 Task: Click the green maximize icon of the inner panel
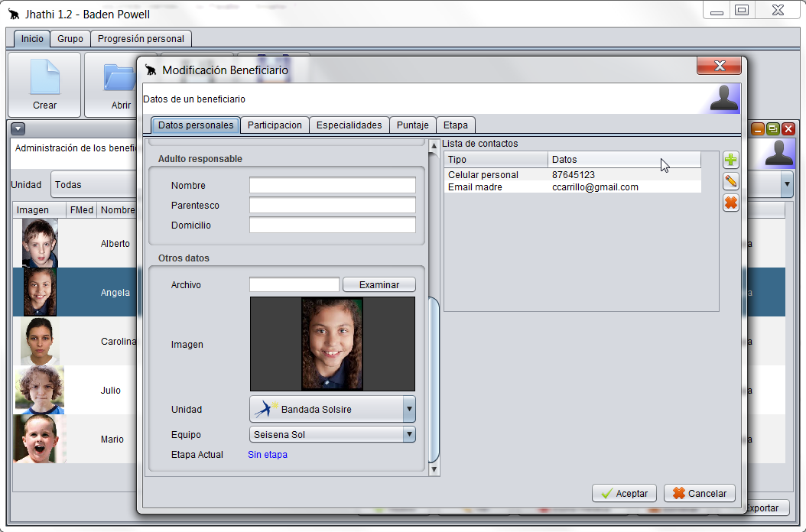pyautogui.click(x=772, y=129)
